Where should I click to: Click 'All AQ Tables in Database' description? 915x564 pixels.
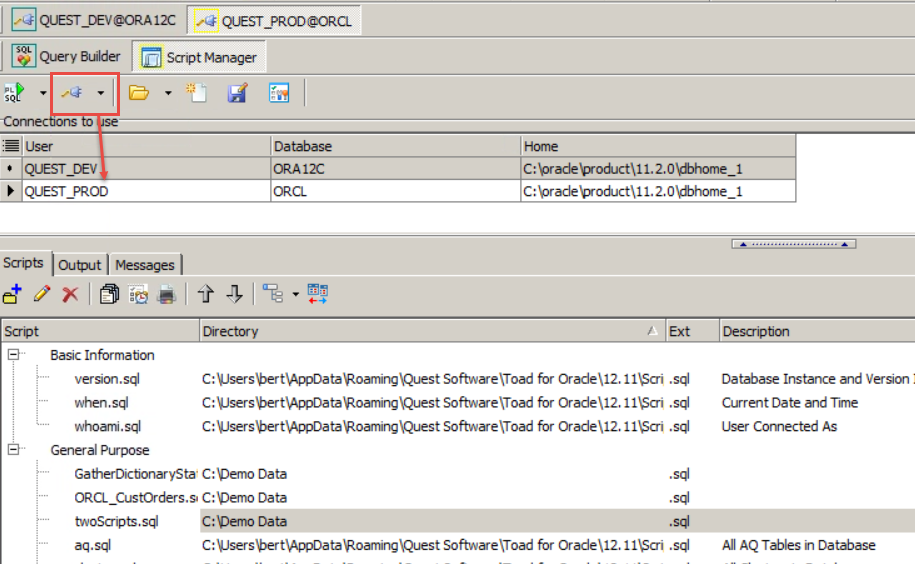click(x=798, y=545)
